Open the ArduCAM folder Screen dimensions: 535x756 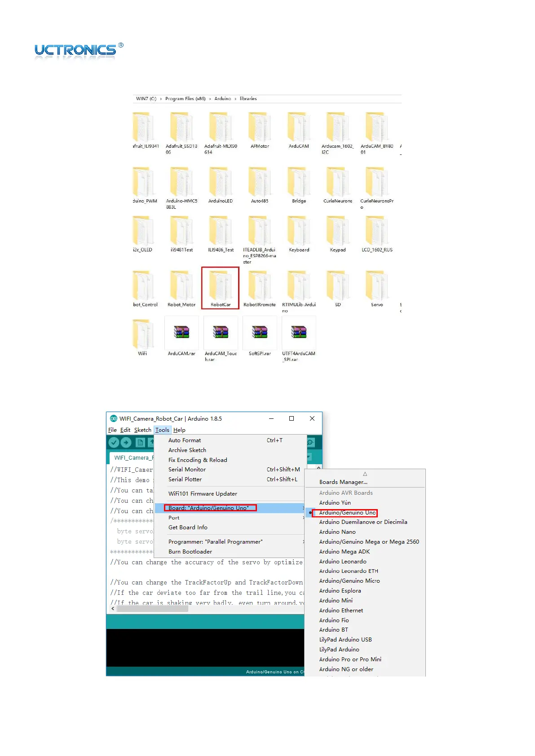click(299, 130)
